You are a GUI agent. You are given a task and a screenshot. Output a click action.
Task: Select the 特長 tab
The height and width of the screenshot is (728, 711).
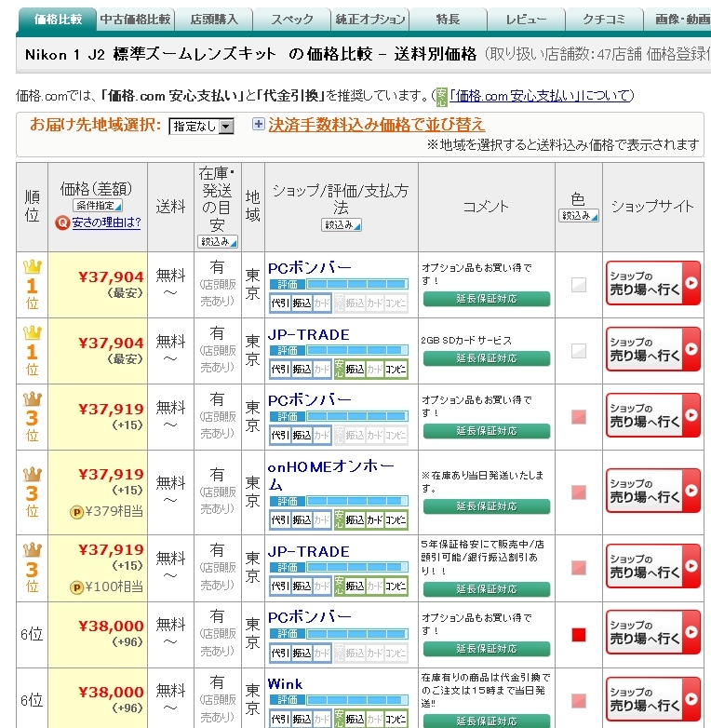(448, 20)
